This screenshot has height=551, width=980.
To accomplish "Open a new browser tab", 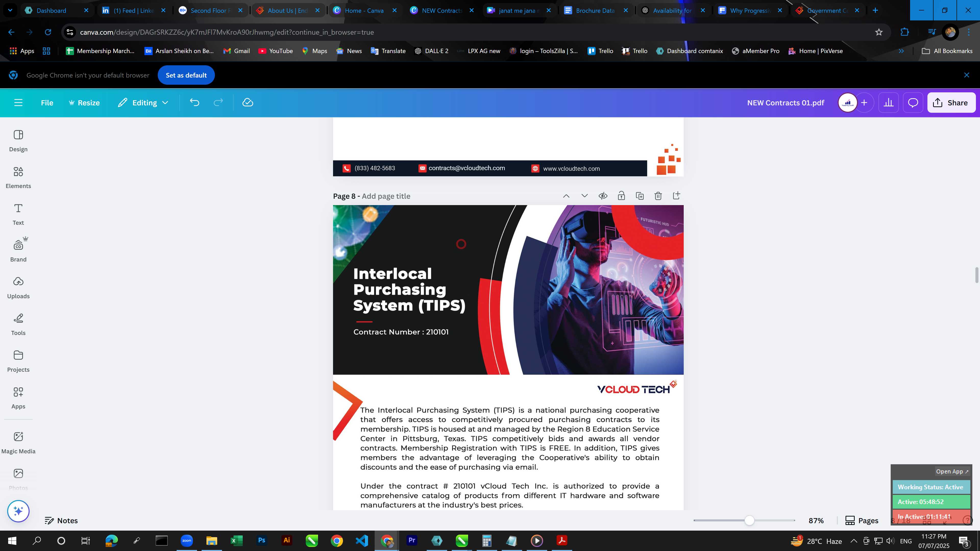I will coord(875,10).
